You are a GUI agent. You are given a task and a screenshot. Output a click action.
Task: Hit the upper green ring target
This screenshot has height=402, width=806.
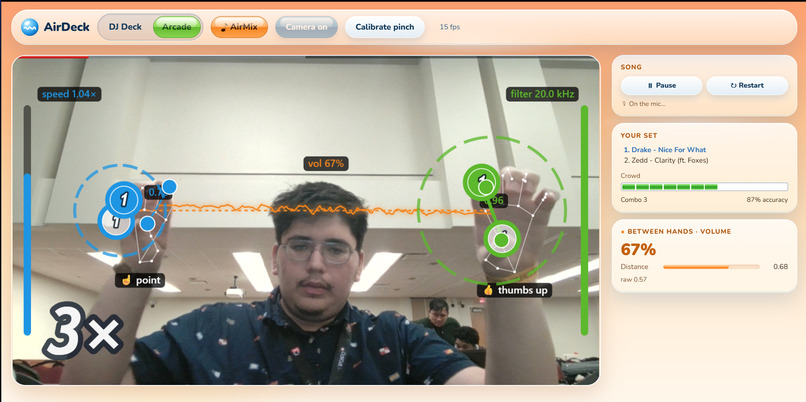pos(482,181)
